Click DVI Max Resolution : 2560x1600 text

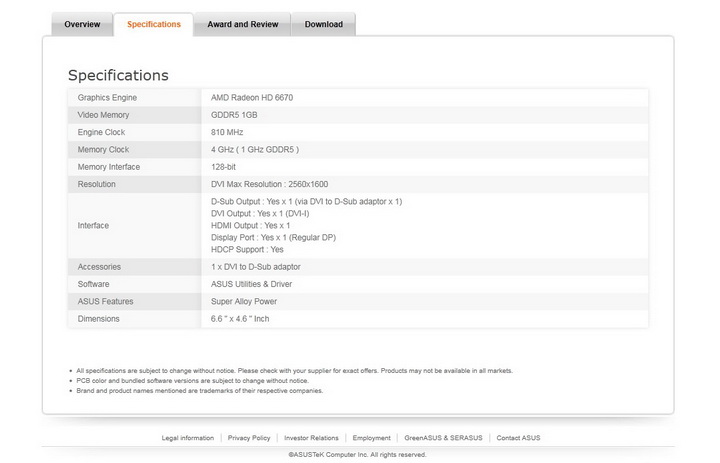pyautogui.click(x=270, y=184)
